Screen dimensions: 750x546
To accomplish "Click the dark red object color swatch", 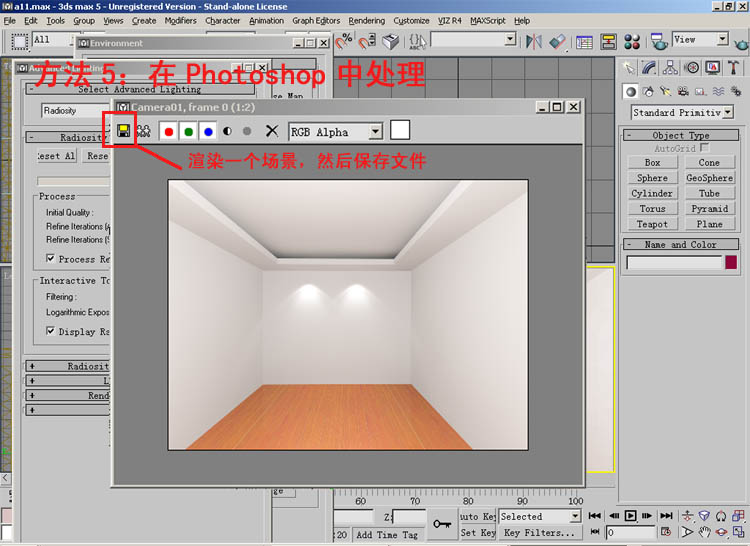I will 731,262.
